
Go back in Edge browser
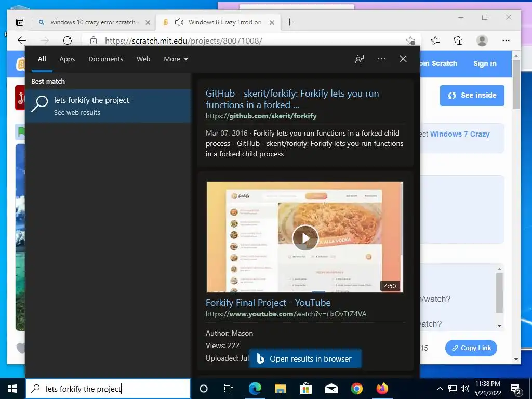22,41
